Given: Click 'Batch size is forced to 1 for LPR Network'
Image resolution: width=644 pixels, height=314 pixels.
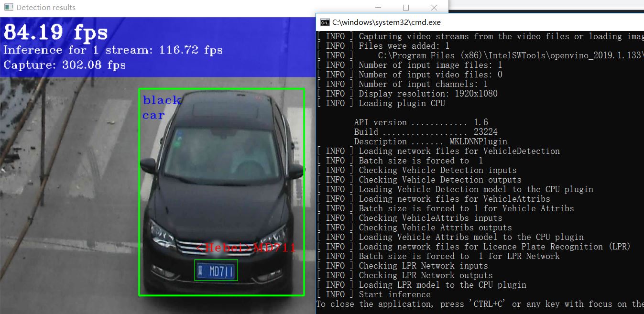Looking at the screenshot, I should click(x=438, y=256).
